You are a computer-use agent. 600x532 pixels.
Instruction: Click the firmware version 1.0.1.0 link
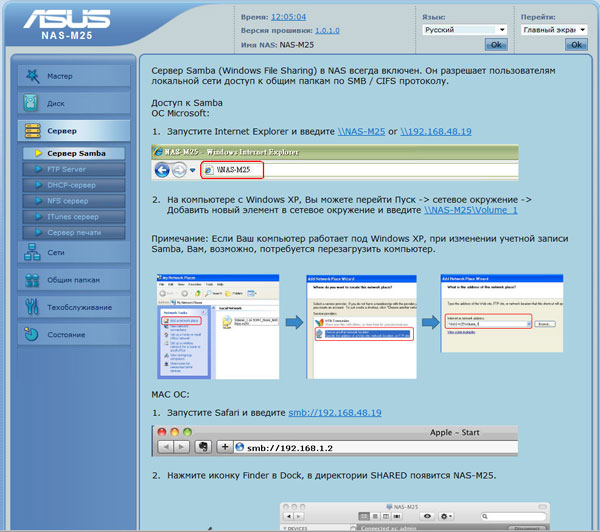pos(327,30)
